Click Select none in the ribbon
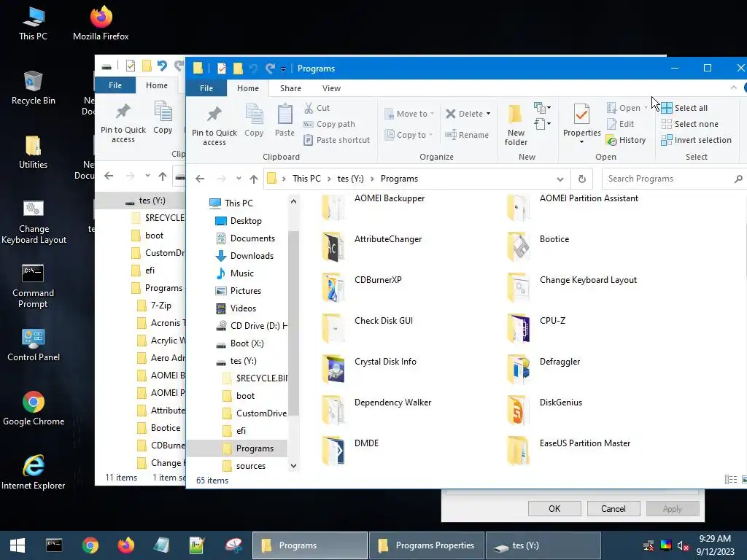The width and height of the screenshot is (747, 560). (689, 124)
